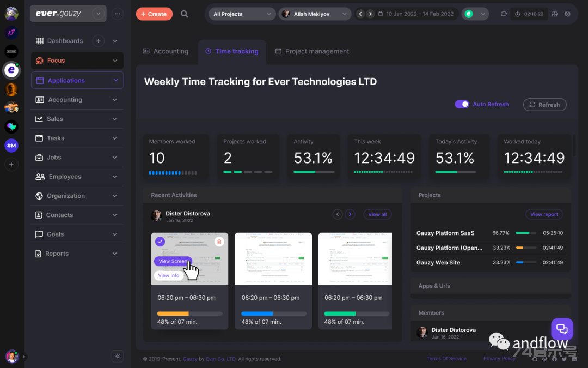The width and height of the screenshot is (588, 368).
Task: Switch to the #M workspace icon
Action: tap(11, 146)
